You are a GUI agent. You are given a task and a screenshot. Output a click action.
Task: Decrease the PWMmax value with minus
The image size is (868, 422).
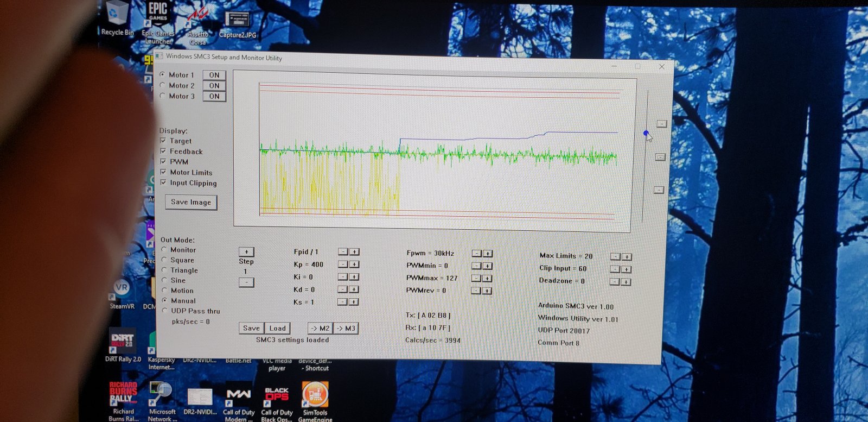(476, 278)
